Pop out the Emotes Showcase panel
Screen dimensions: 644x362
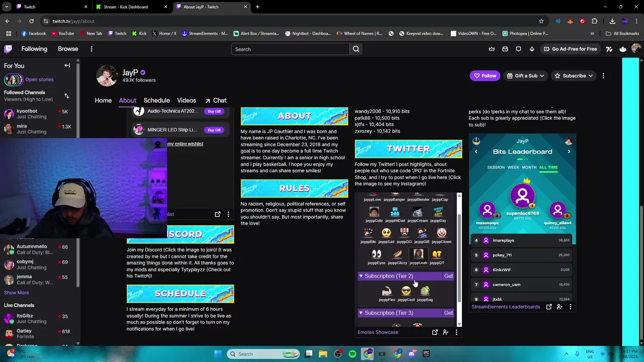click(435, 332)
